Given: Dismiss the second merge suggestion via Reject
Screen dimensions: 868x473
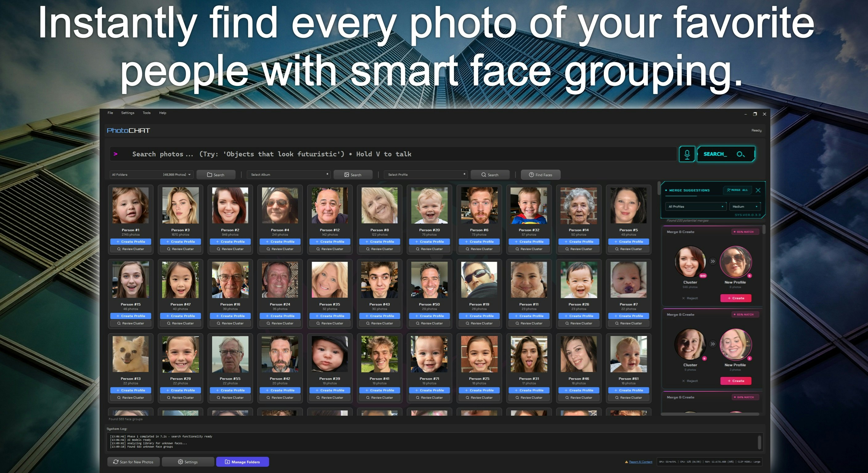Looking at the screenshot, I should (690, 380).
